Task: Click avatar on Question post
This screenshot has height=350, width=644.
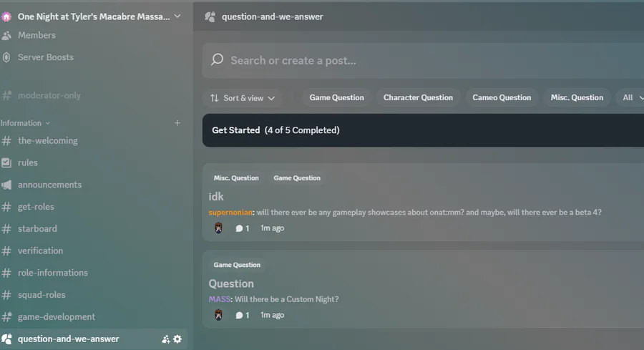Action: 218,315
